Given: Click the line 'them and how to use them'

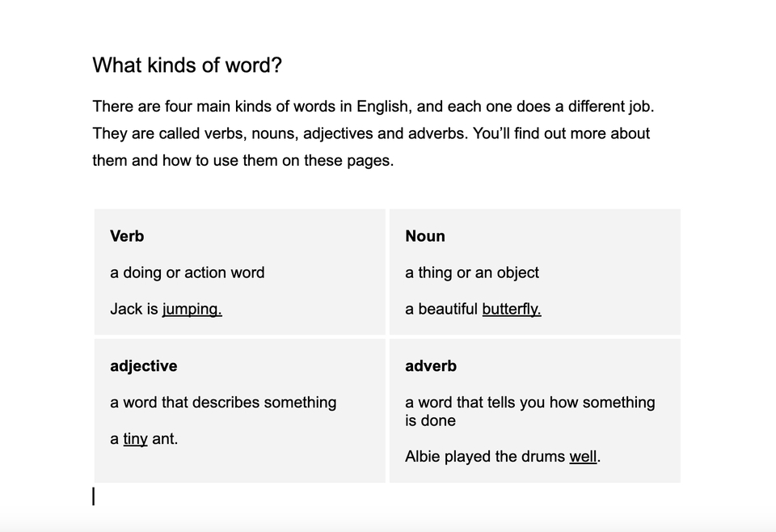Looking at the screenshot, I should point(243,161).
